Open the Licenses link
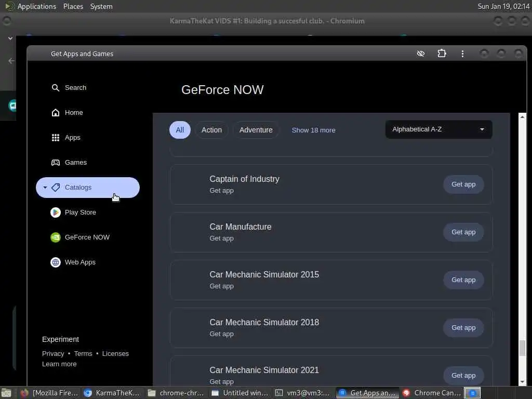The image size is (532, 399). [115, 353]
